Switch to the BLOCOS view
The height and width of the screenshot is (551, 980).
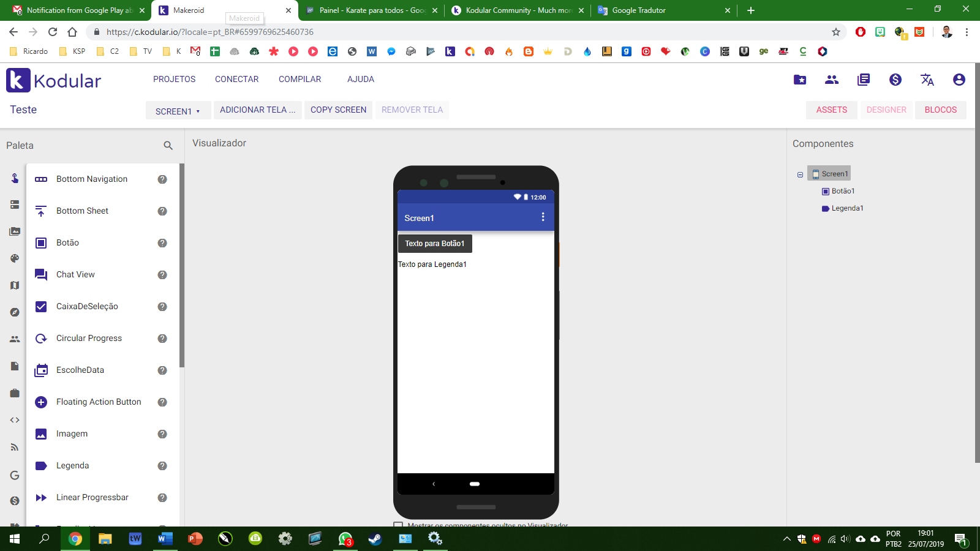click(x=941, y=110)
